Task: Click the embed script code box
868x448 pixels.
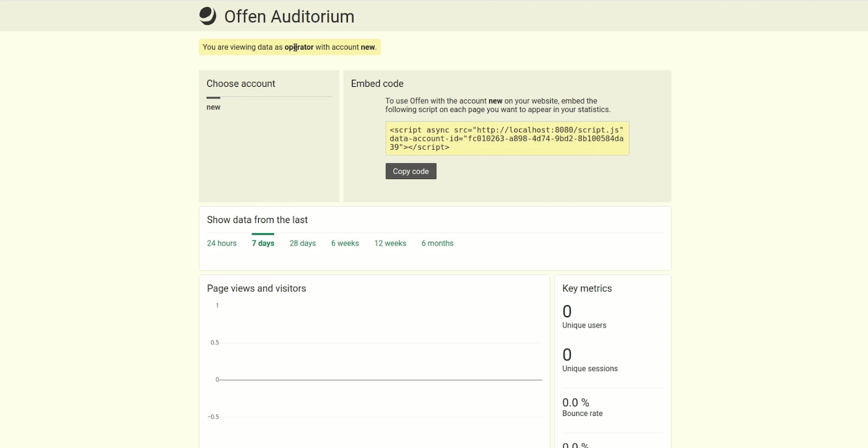Action: [x=507, y=138]
